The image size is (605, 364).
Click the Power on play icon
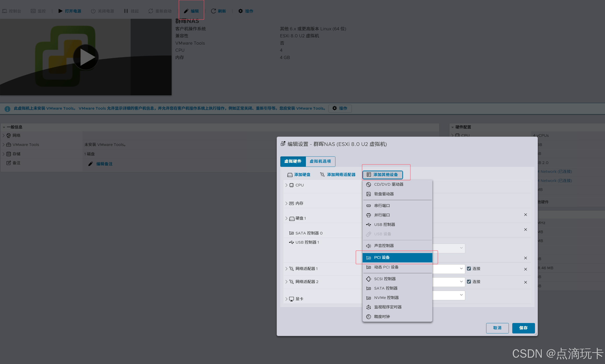tap(60, 11)
